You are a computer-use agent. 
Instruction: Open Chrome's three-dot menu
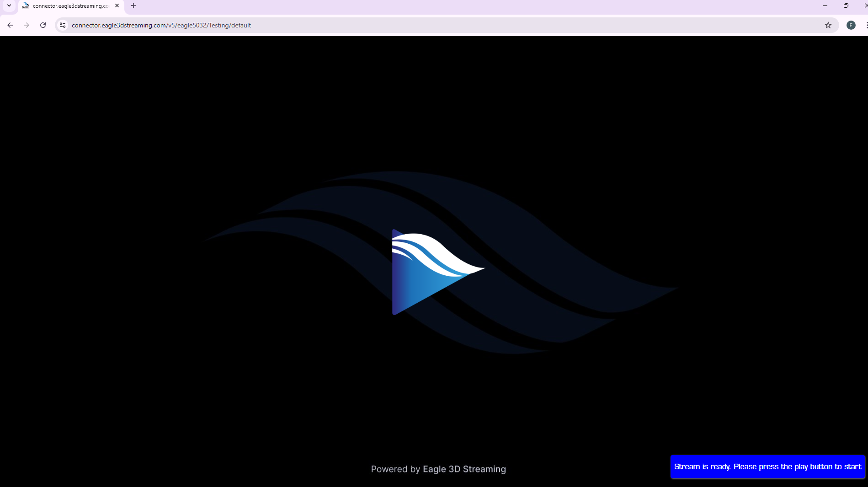(865, 25)
